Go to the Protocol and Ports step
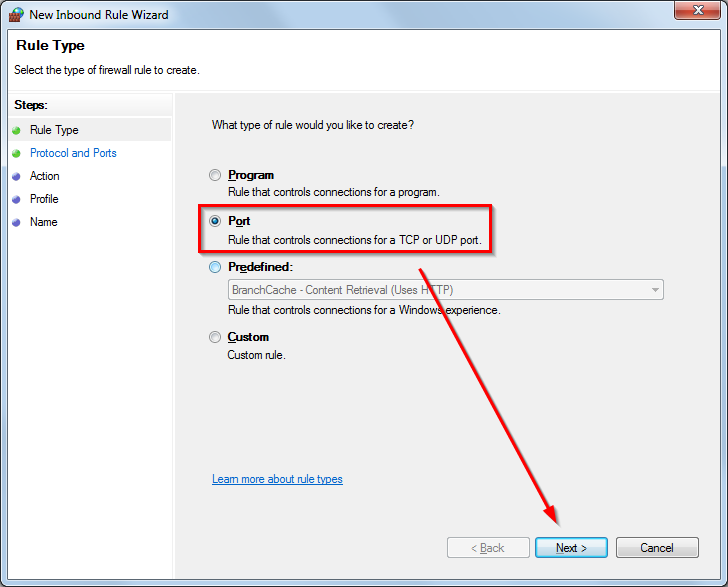Viewport: 728px width, 587px height. tap(73, 153)
